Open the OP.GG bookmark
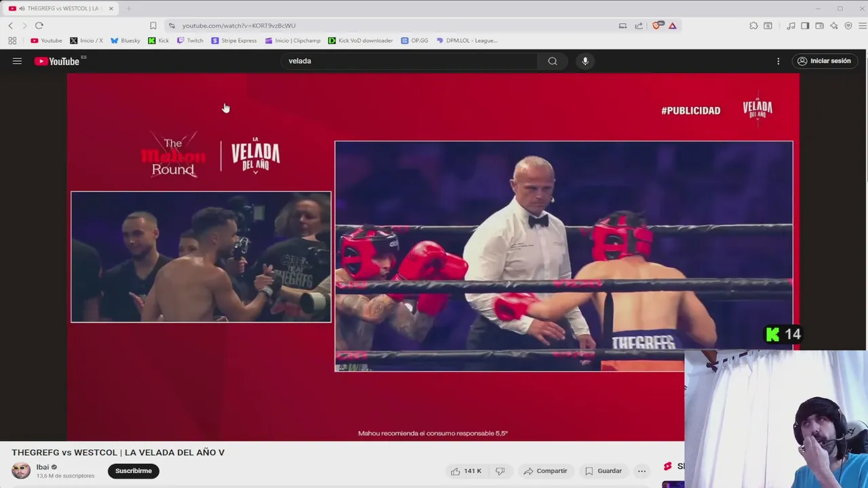This screenshot has width=868, height=488. tap(414, 41)
